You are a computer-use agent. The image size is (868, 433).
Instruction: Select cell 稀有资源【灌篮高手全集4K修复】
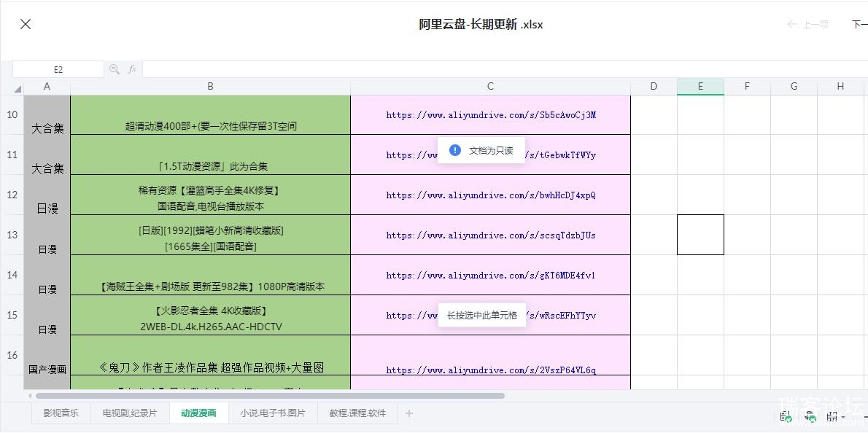click(x=210, y=195)
